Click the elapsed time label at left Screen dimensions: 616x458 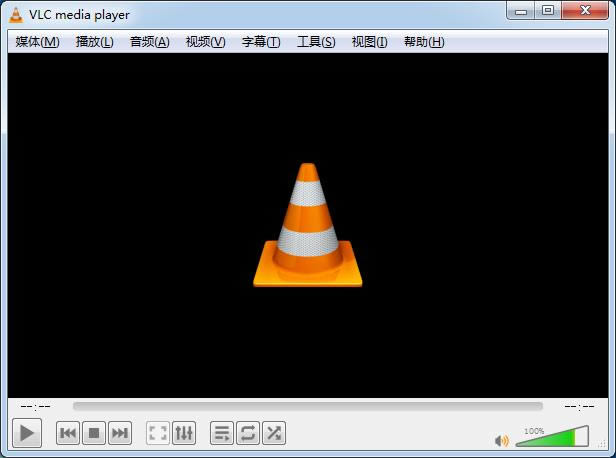[x=35, y=406]
